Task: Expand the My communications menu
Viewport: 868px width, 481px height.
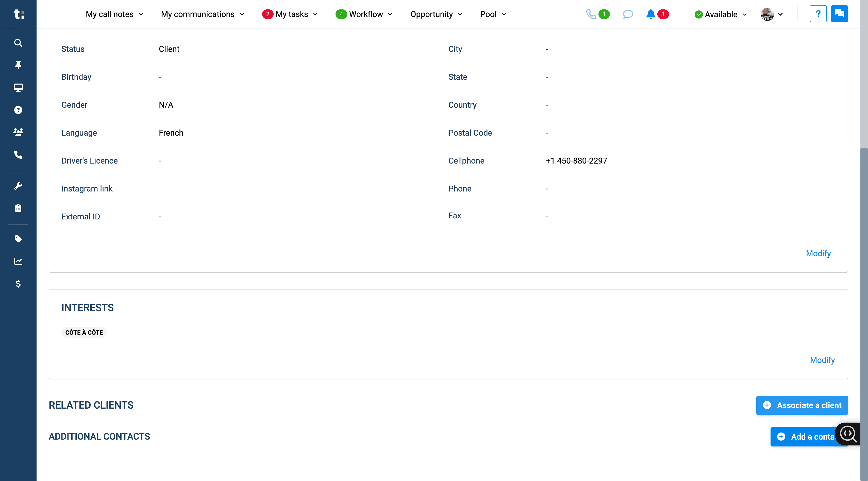Action: (x=203, y=14)
